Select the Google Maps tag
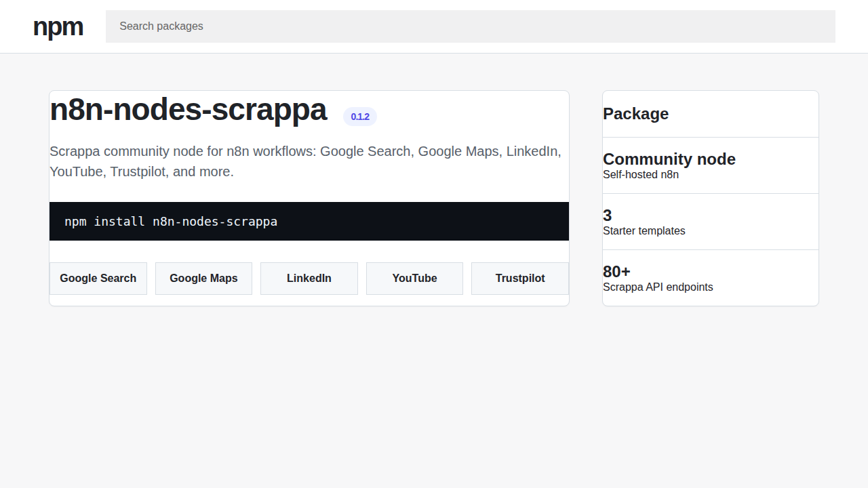This screenshot has width=868, height=488. tap(203, 278)
